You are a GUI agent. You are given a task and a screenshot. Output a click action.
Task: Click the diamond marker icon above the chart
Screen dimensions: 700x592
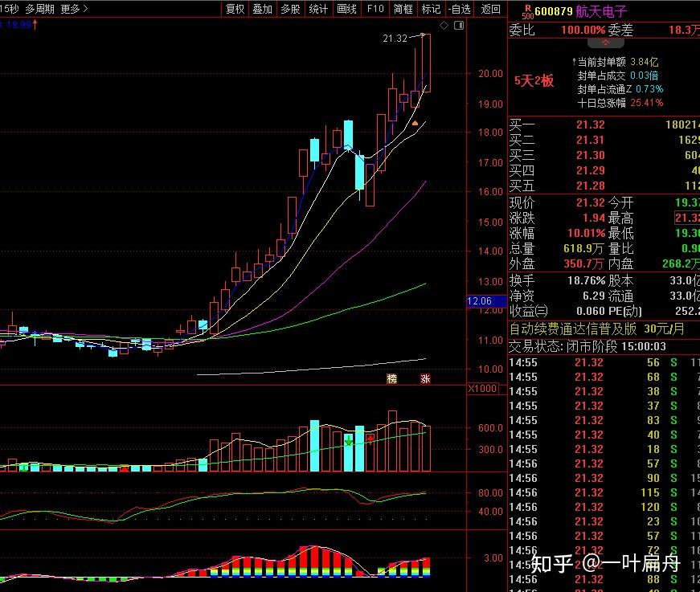click(x=444, y=26)
